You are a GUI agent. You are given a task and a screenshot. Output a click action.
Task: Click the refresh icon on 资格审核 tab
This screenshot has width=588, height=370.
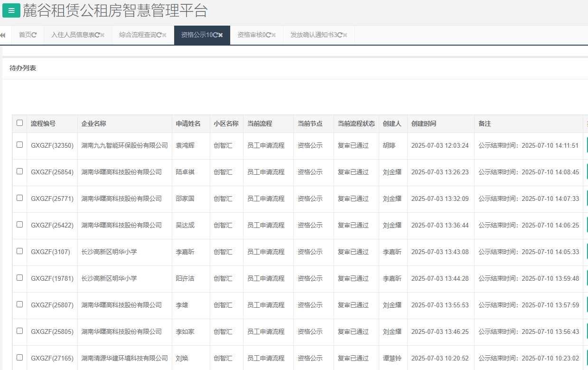point(267,35)
